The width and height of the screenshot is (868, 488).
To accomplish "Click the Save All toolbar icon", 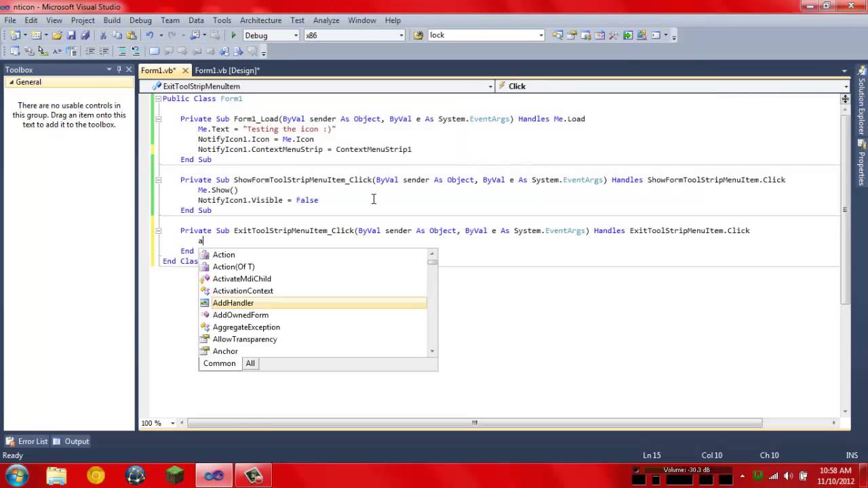I will [x=85, y=35].
